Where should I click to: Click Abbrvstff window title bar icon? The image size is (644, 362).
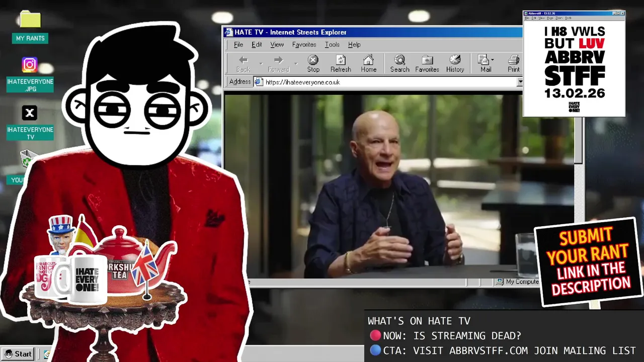pos(526,14)
